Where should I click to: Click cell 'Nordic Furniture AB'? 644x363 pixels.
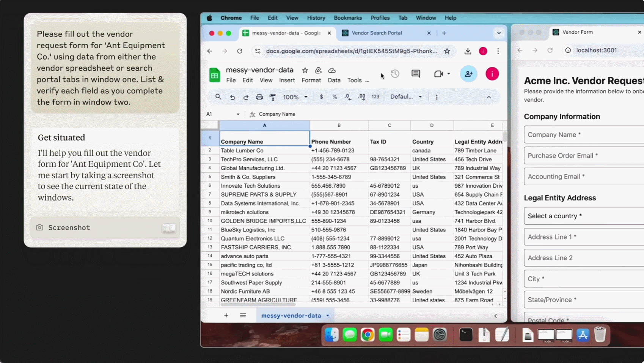tap(264, 291)
